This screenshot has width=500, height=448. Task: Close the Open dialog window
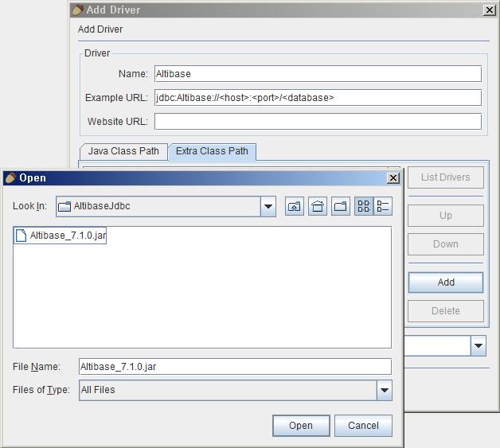[393, 178]
